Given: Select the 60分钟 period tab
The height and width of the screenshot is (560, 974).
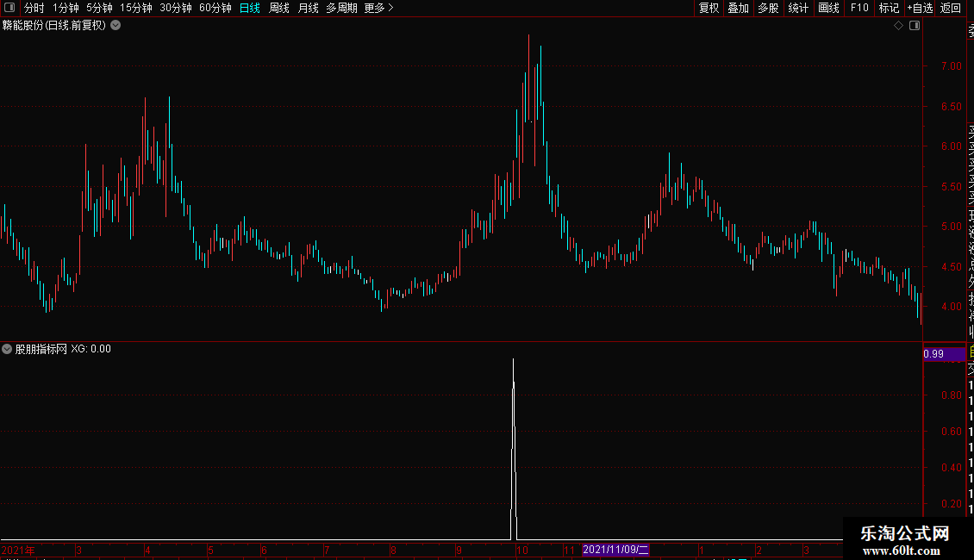Looking at the screenshot, I should pyautogui.click(x=215, y=8).
